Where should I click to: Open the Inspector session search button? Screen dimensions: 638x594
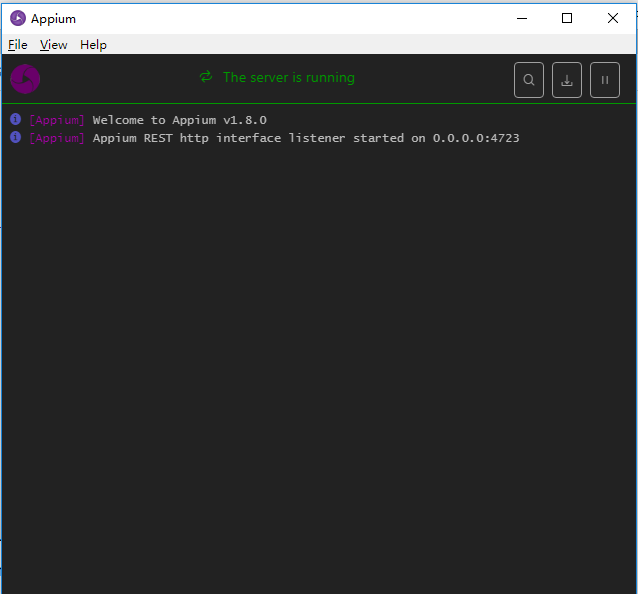(x=529, y=80)
